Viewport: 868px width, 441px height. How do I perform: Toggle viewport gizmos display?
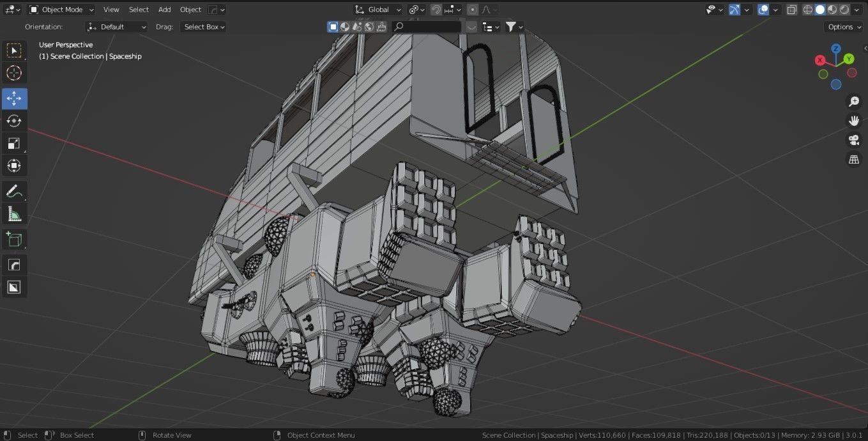pyautogui.click(x=735, y=10)
